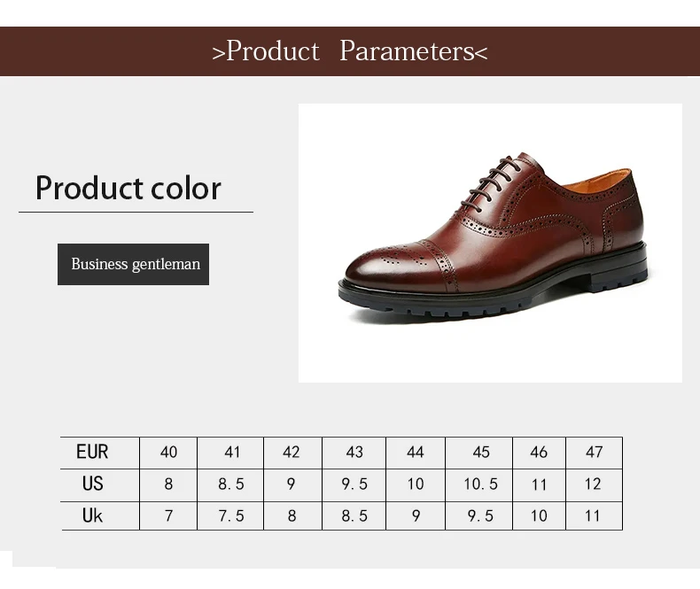
Task: Pick EUR size 42 cell
Action: click(x=292, y=453)
